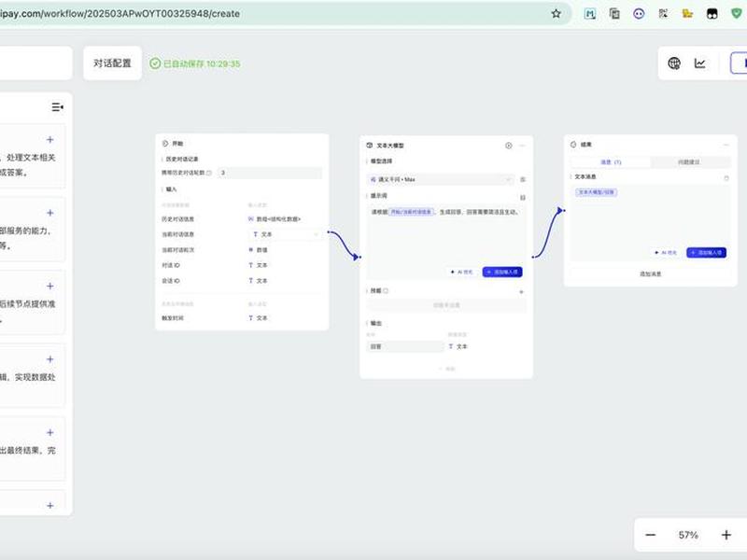Add a skill with the 技能 plus icon
Viewport: 747px width, 560px height.
(x=521, y=291)
